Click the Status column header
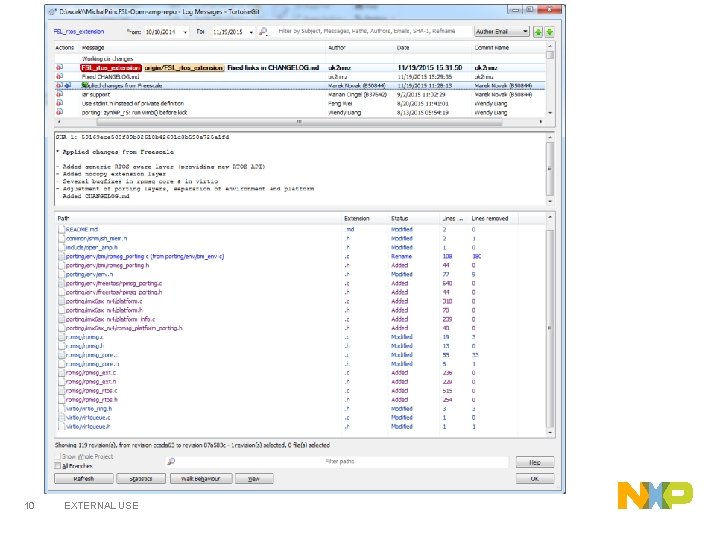Screen dimensions: 720x540 [399, 219]
